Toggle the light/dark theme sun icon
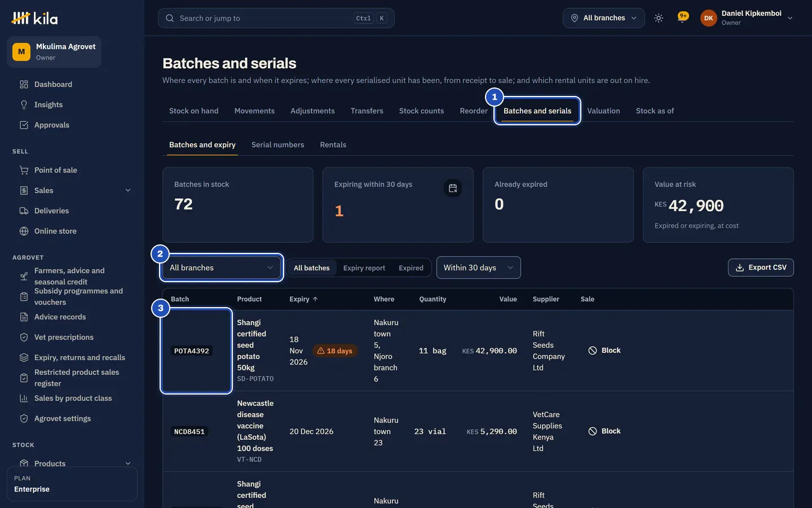The height and width of the screenshot is (508, 812). pyautogui.click(x=659, y=18)
